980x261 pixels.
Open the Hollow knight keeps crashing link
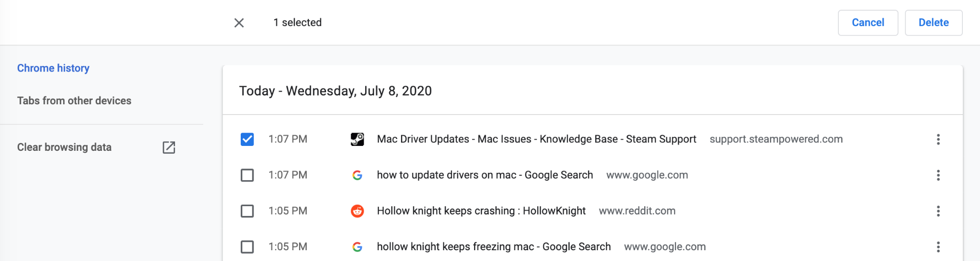[481, 211]
